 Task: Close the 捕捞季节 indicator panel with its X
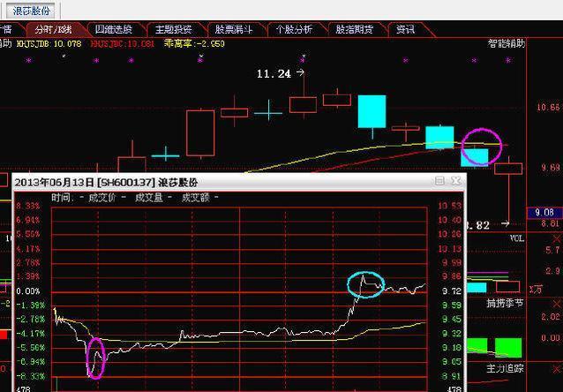[557, 304]
